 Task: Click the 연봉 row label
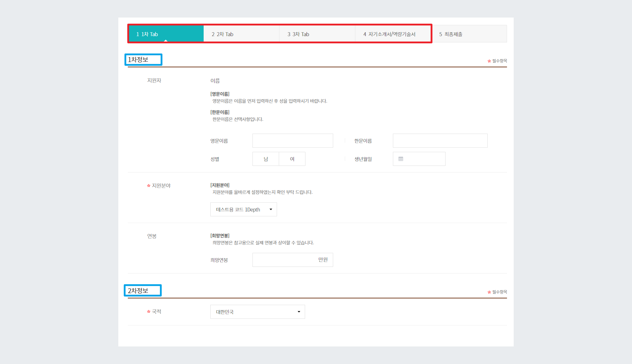tap(152, 236)
